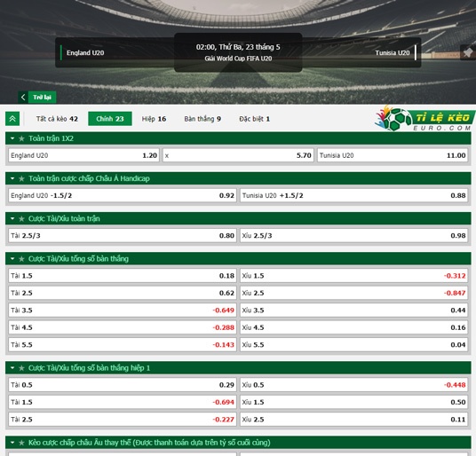476x456 pixels.
Task: Favorite the Toàn trận 1X2 market star
Action: [x=21, y=138]
